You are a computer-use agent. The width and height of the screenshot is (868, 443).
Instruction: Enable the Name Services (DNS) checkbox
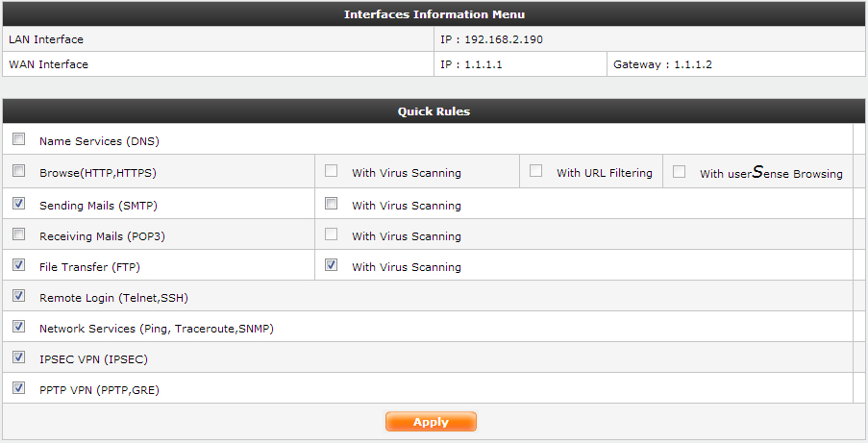click(19, 139)
